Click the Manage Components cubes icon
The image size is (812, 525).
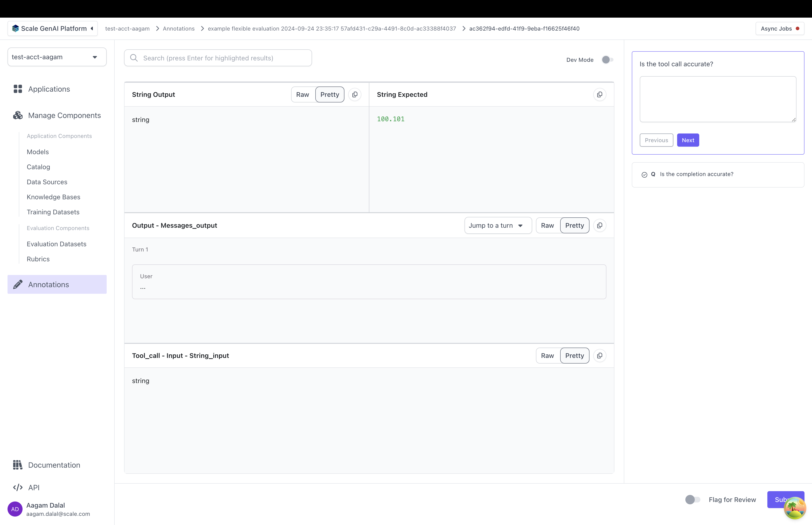(x=18, y=115)
